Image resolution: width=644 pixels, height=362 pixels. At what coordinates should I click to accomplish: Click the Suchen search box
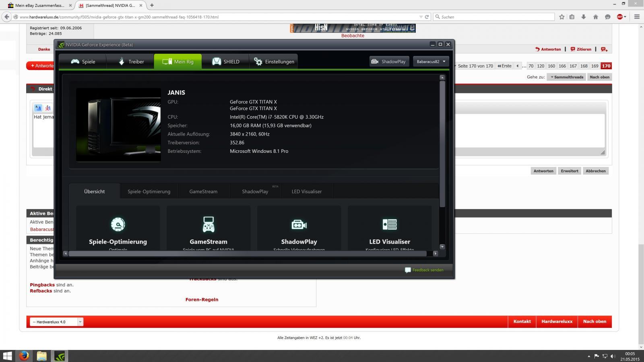click(494, 17)
